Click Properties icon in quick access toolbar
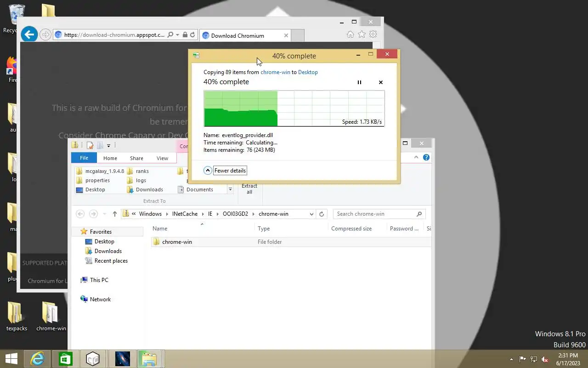This screenshot has height=368, width=588. [x=90, y=145]
